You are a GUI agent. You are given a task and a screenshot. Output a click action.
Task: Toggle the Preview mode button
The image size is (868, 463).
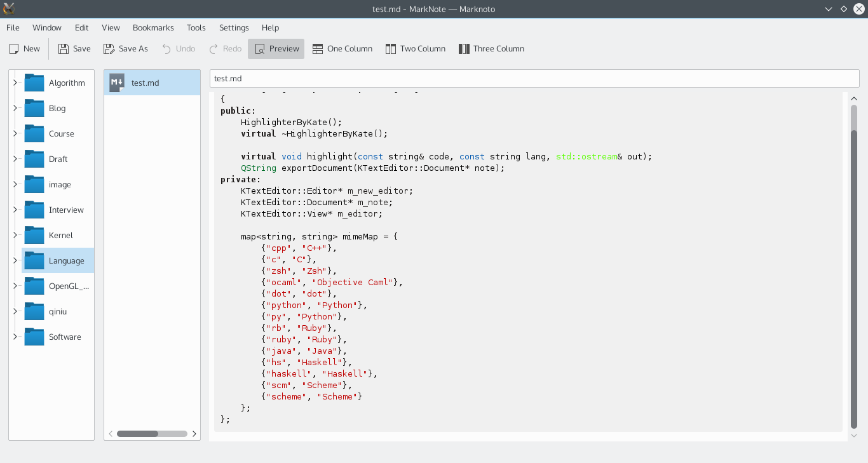[x=276, y=49]
